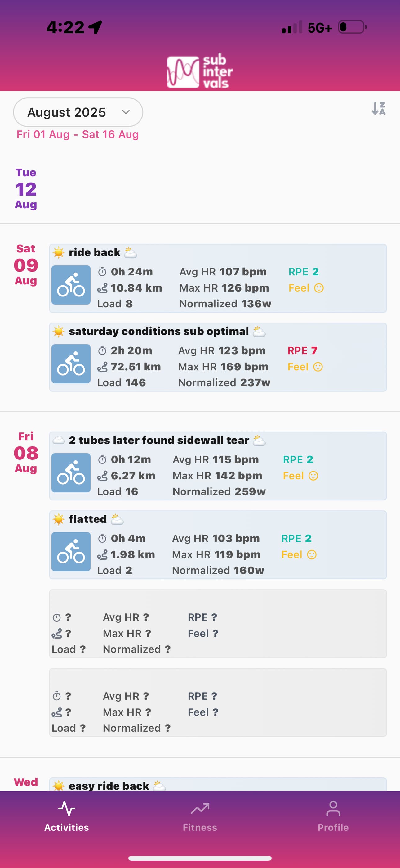Screen dimensions: 400x868
Task: Tap the sort order Z-A icon
Action: point(379,109)
